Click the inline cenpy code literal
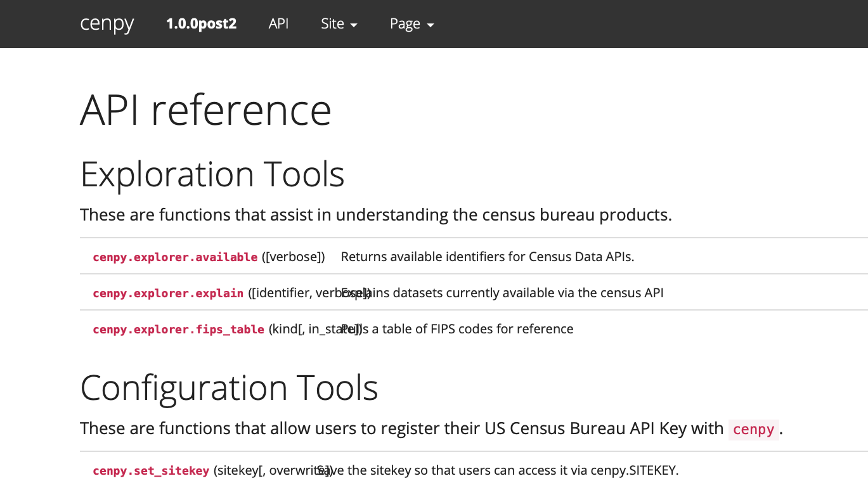 [753, 429]
